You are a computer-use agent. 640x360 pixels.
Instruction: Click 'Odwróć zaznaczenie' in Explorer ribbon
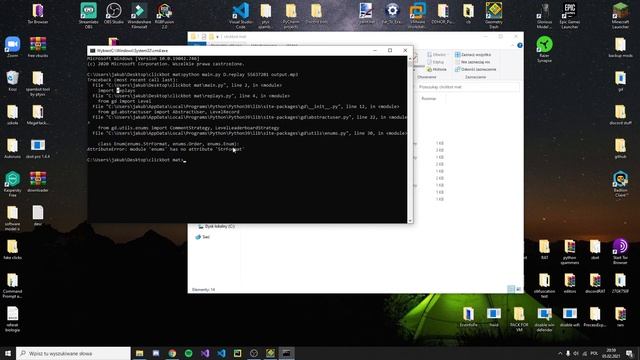476,69
